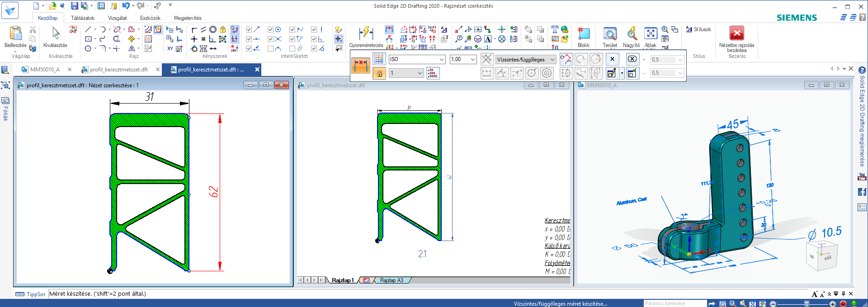Enable the IntelliSketch tangent arc checkbox
868x307 pixels.
pyautogui.click(x=270, y=48)
